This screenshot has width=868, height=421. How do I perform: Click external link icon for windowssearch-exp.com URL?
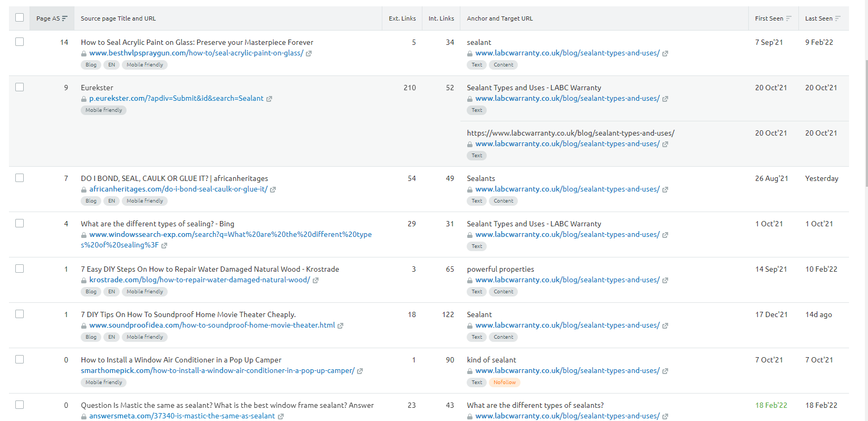[164, 245]
